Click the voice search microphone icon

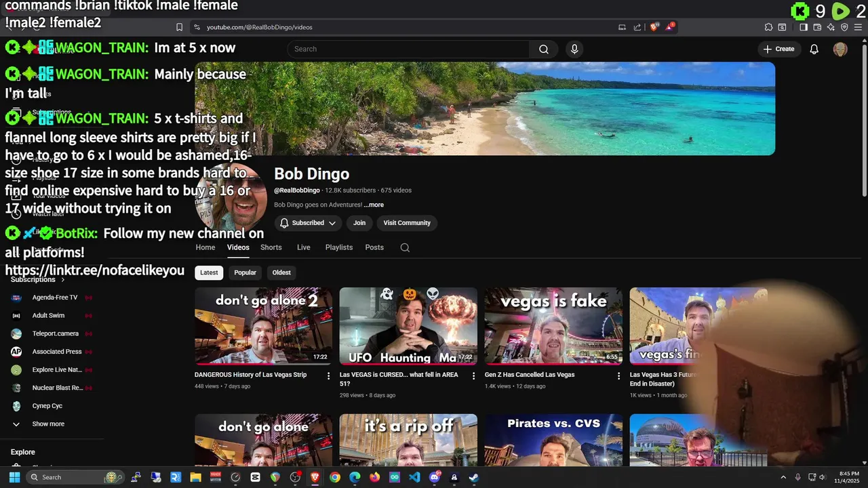(x=574, y=49)
